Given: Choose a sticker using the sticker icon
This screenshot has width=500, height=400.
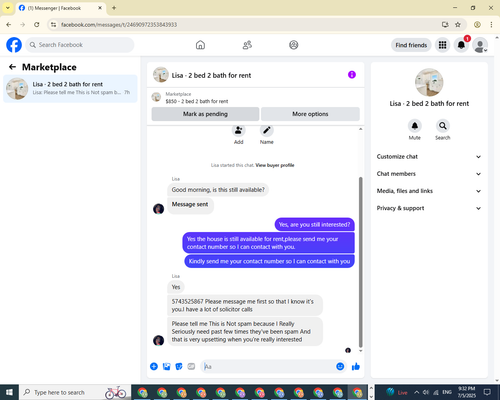Looking at the screenshot, I should 179,366.
